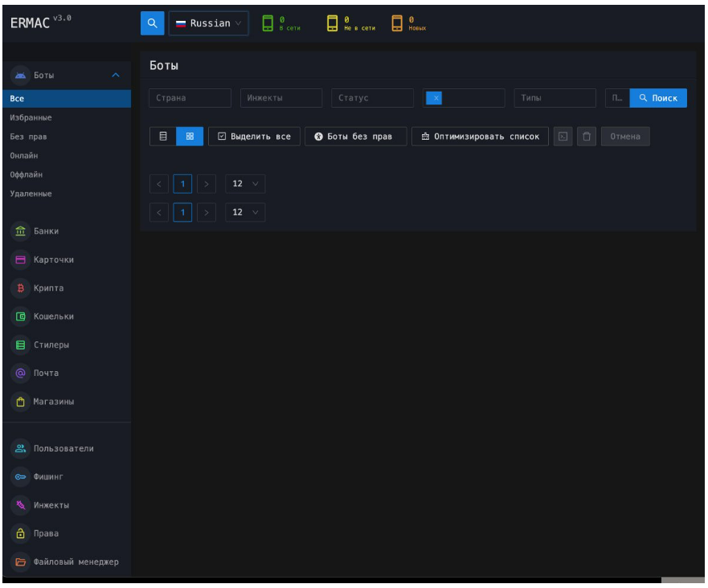Click the green online devices phone icon
The image size is (708, 588).
[268, 23]
